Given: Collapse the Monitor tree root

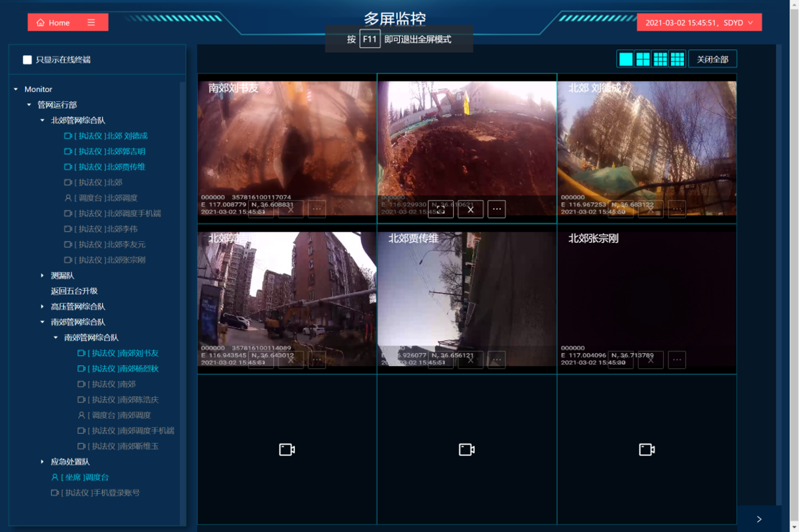Looking at the screenshot, I should click(16, 89).
